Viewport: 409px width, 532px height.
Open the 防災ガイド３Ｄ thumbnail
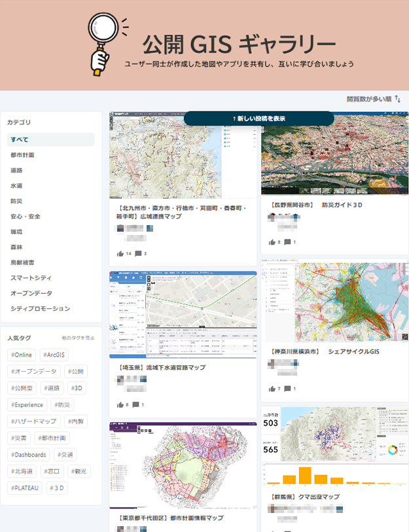click(x=334, y=154)
